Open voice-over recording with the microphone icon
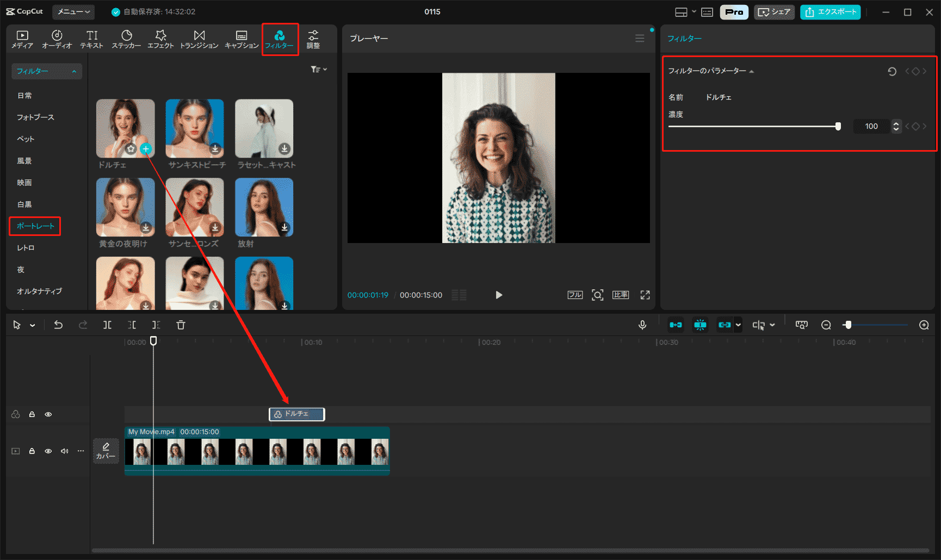 pyautogui.click(x=642, y=325)
